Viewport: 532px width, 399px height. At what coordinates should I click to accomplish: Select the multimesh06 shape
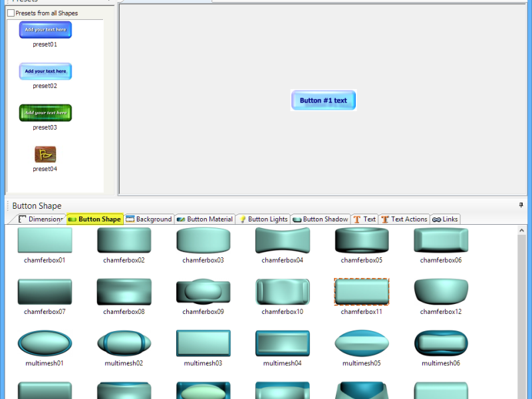(x=441, y=343)
